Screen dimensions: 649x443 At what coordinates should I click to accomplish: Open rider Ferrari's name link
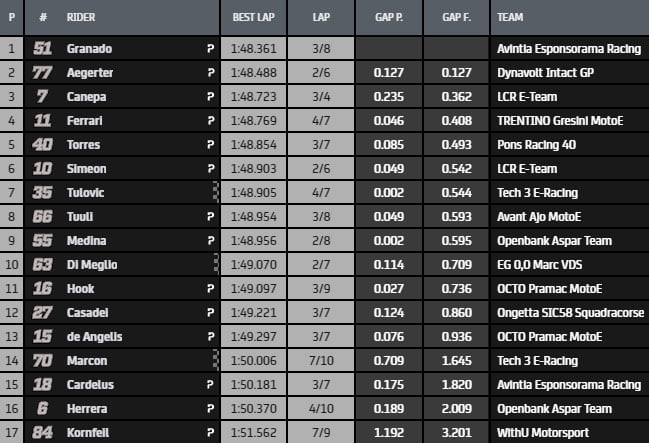[x=85, y=120]
